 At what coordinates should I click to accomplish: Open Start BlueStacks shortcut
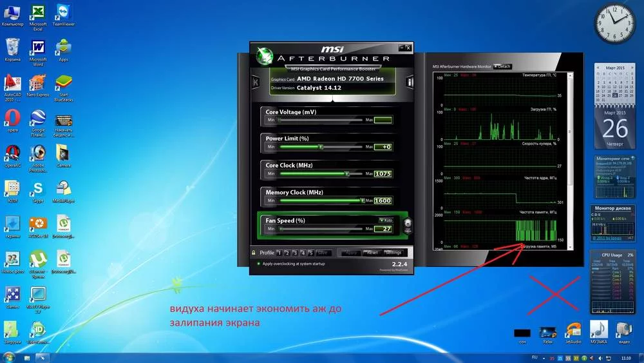tap(64, 88)
